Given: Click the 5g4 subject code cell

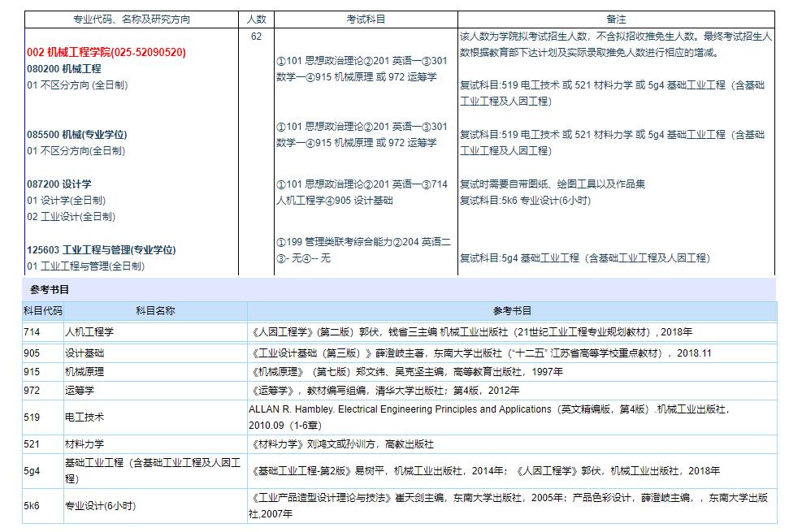Looking at the screenshot, I should [32, 471].
